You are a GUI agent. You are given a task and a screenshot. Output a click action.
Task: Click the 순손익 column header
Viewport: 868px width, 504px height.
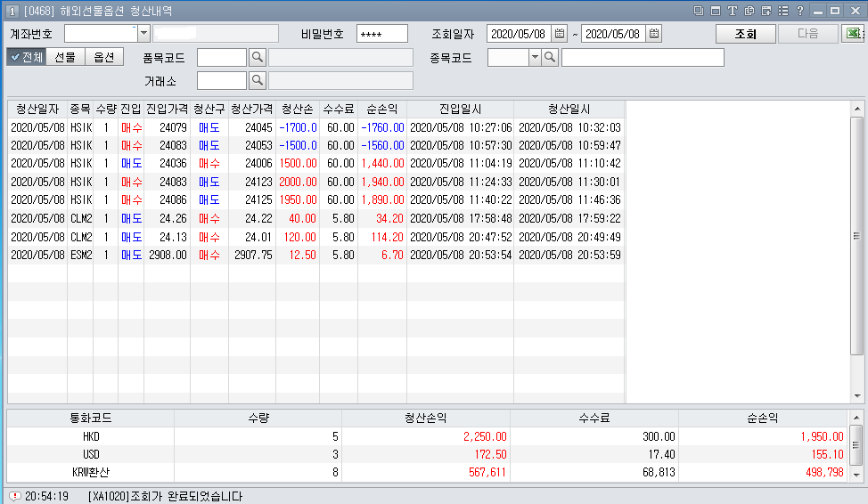coord(381,109)
